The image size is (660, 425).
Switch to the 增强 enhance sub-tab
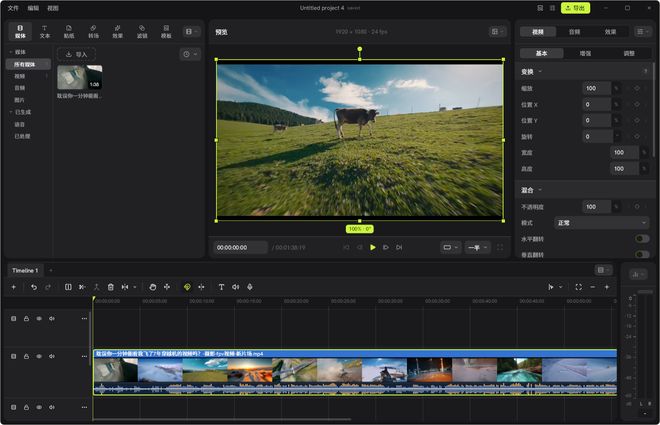coord(585,53)
